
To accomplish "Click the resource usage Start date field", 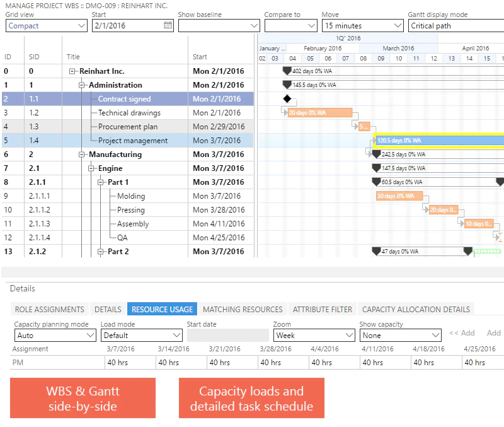I will [x=228, y=336].
